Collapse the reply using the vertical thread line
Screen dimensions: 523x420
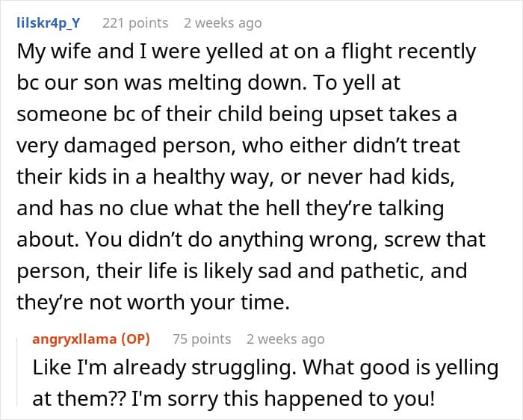tap(17, 372)
